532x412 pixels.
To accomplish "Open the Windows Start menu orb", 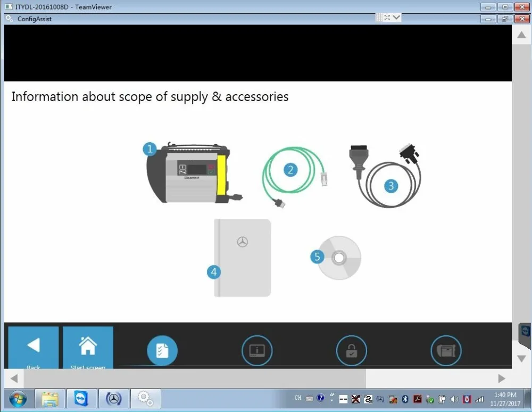I will click(18, 399).
